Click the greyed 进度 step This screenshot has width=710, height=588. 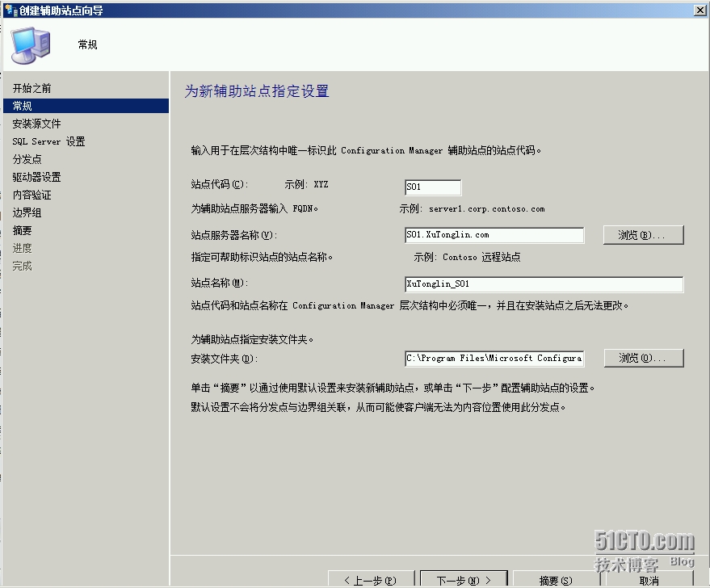[x=22, y=248]
